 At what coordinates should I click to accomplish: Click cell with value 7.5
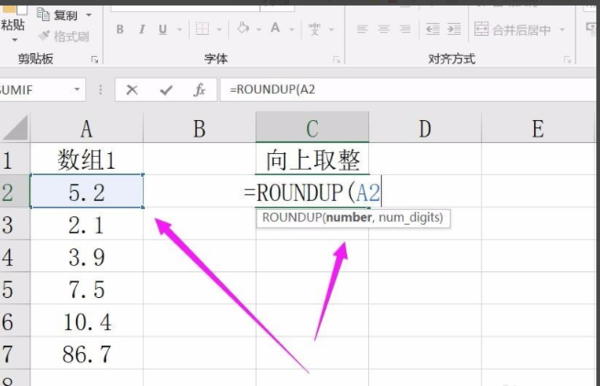tap(86, 289)
